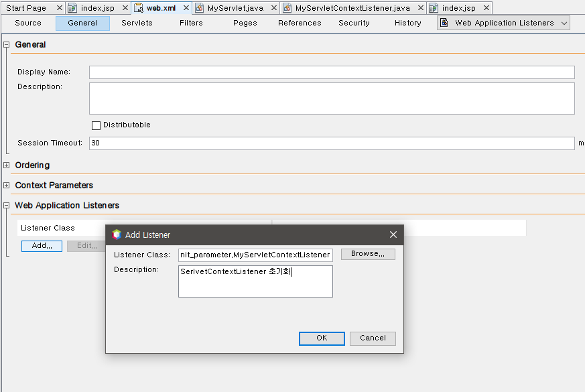Cancel the Add Listener dialog
585x392 pixels.
tap(373, 338)
